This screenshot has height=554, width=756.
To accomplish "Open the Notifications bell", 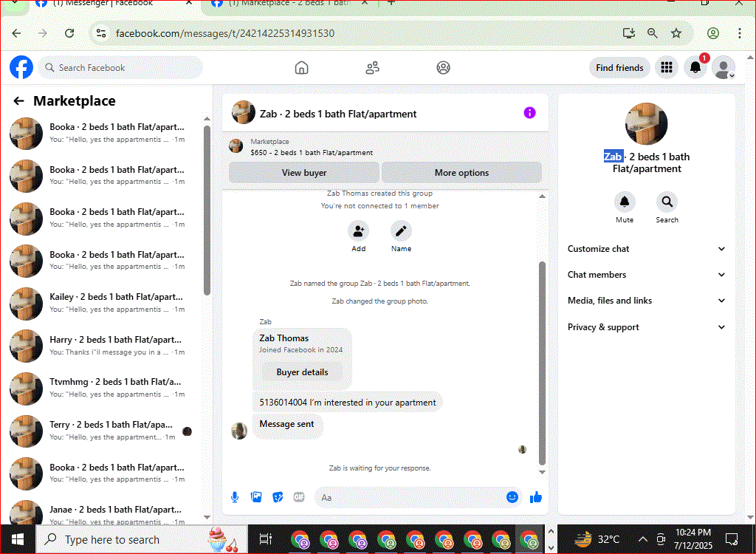I will [695, 67].
